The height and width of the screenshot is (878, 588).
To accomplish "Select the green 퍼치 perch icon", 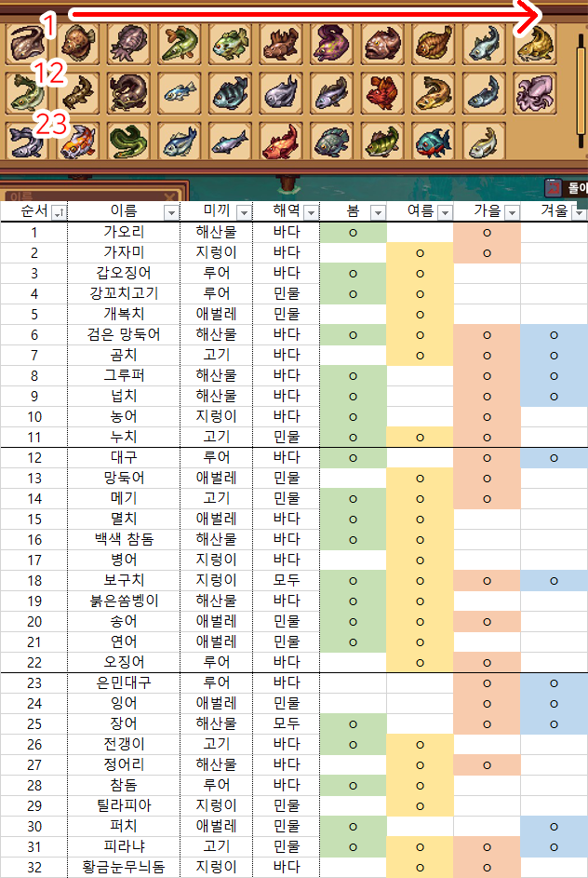I will (x=382, y=142).
